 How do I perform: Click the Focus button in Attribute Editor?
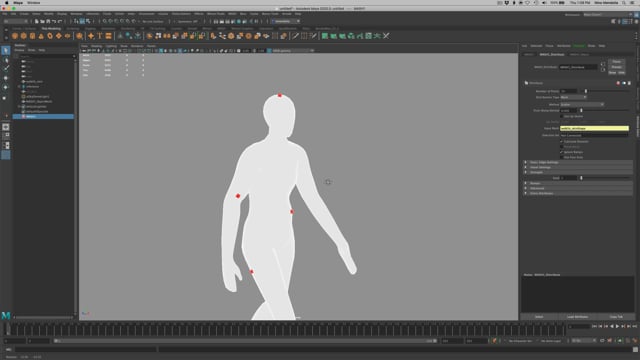pyautogui.click(x=616, y=62)
